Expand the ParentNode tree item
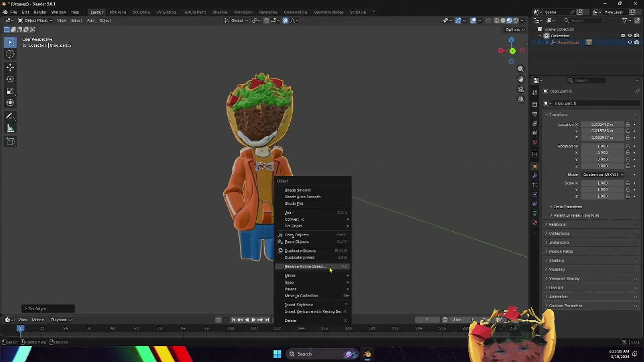Image resolution: width=644 pixels, height=362 pixels. (x=547, y=42)
